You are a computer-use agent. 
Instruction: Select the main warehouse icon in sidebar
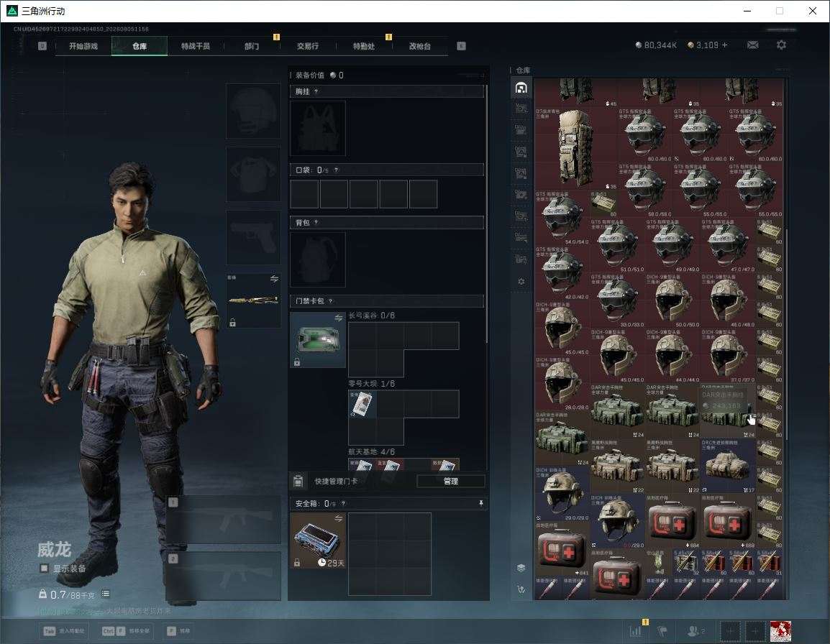tap(521, 88)
